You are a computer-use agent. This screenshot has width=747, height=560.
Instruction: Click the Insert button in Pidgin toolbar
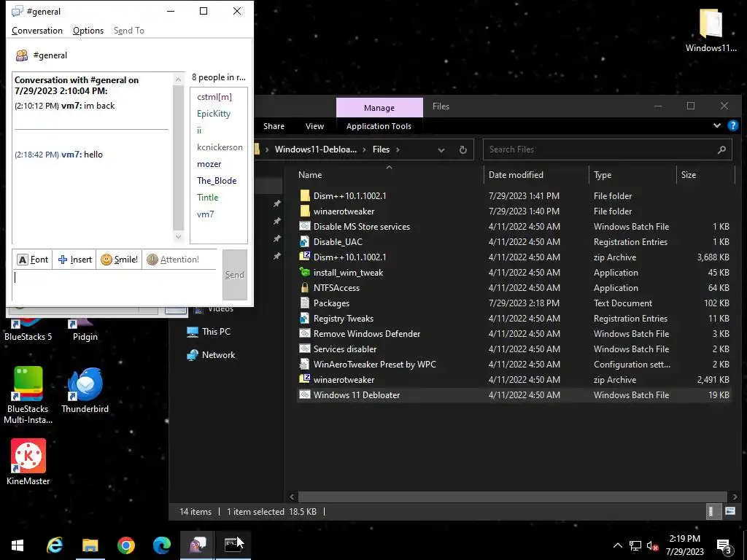tap(75, 260)
